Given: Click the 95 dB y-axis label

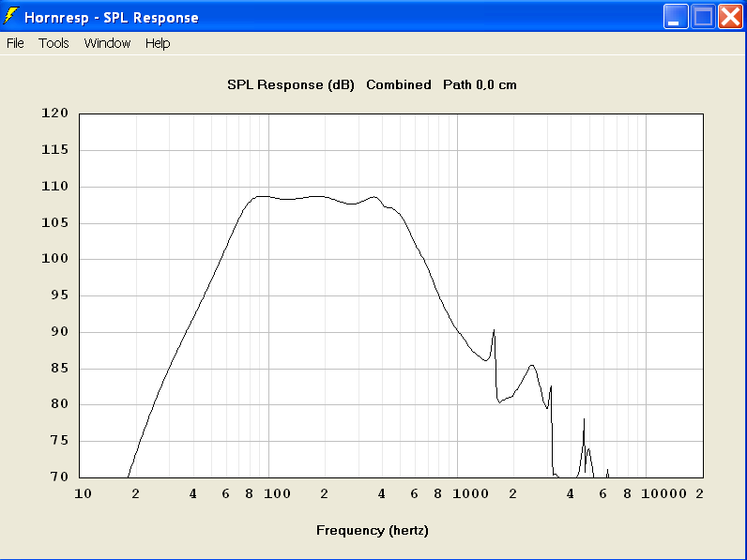Looking at the screenshot, I should 59,295.
